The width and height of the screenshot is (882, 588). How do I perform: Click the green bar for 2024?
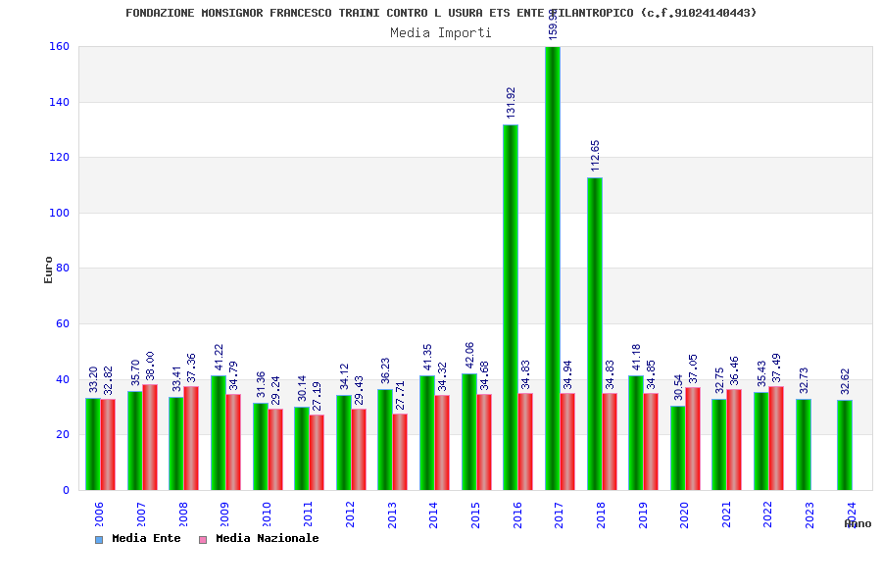click(845, 445)
